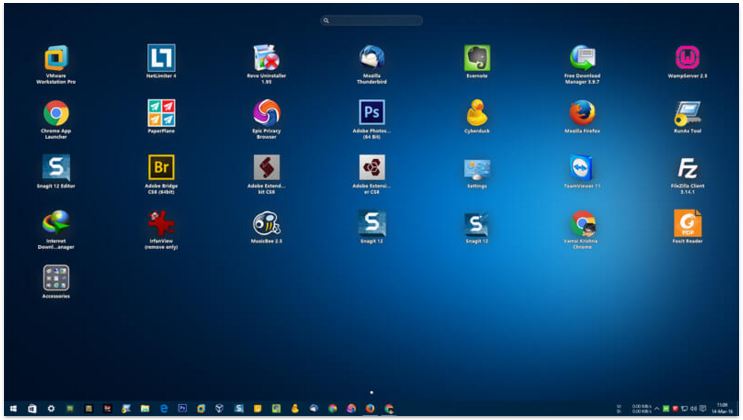Screen dimensions: 743x420
Task: Open Evernote app icon
Action: pos(477,58)
